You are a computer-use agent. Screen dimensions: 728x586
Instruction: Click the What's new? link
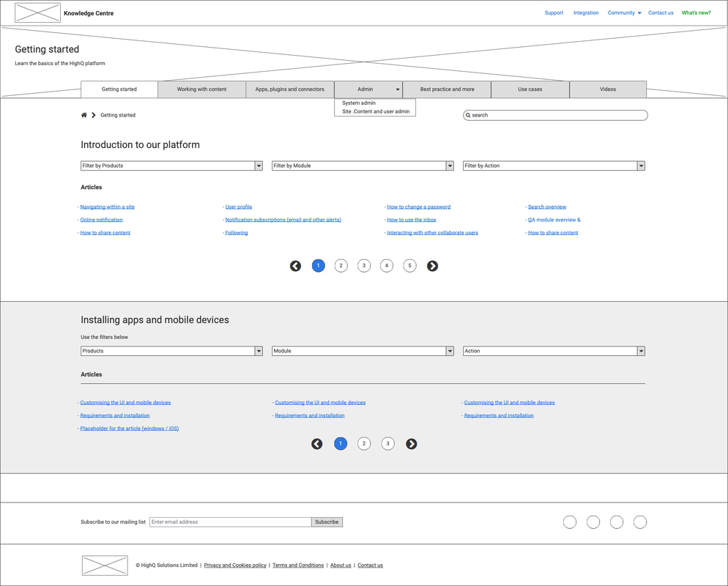(x=696, y=13)
